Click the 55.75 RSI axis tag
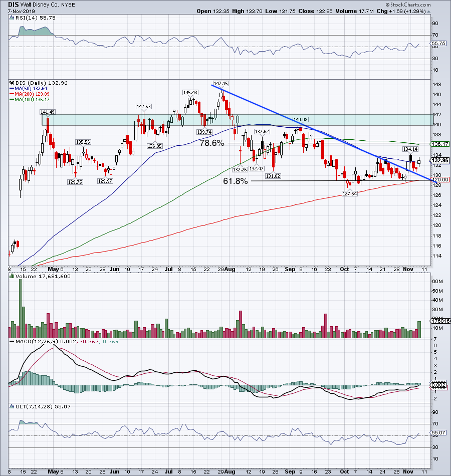This screenshot has height=476, width=451. [438, 44]
